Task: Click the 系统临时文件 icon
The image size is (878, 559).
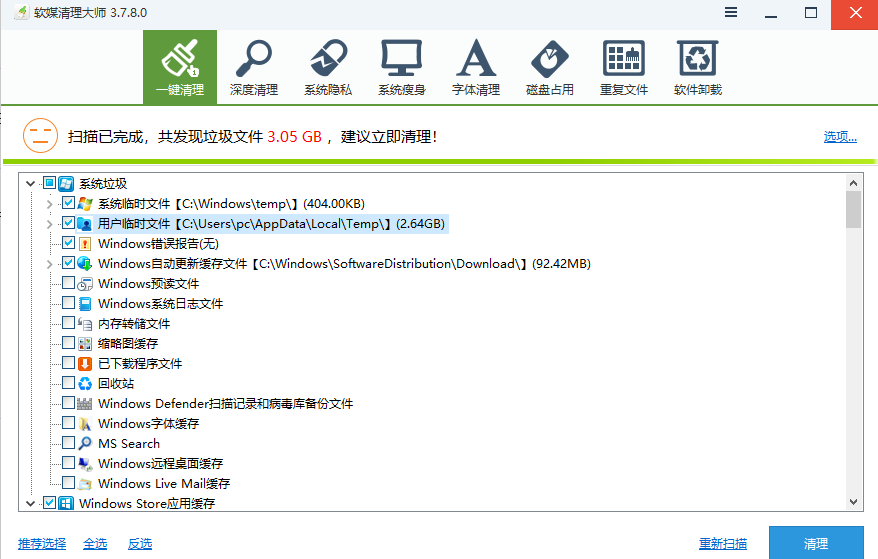Action: point(85,203)
